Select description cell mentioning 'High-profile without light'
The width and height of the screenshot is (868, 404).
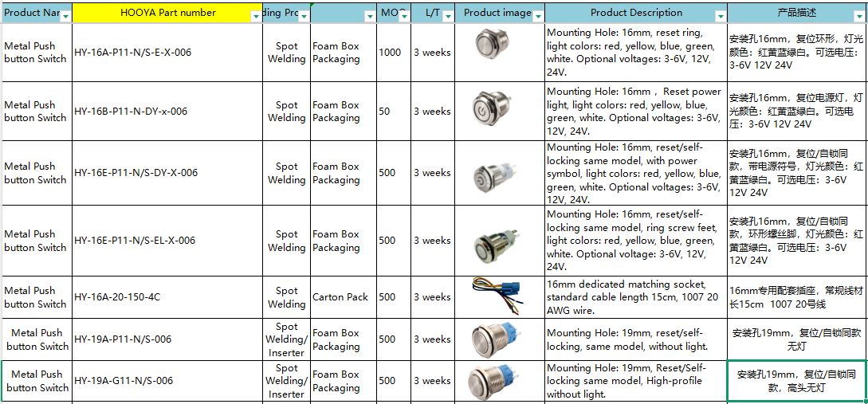635,381
